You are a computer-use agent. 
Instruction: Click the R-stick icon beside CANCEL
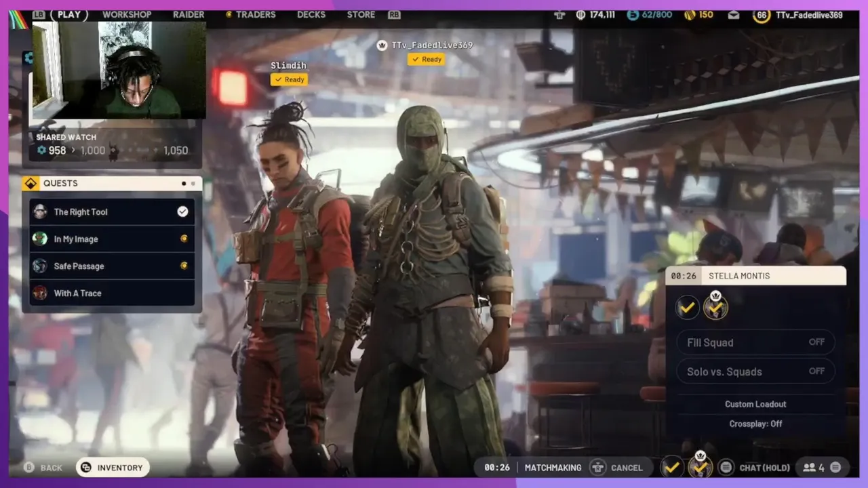click(597, 468)
